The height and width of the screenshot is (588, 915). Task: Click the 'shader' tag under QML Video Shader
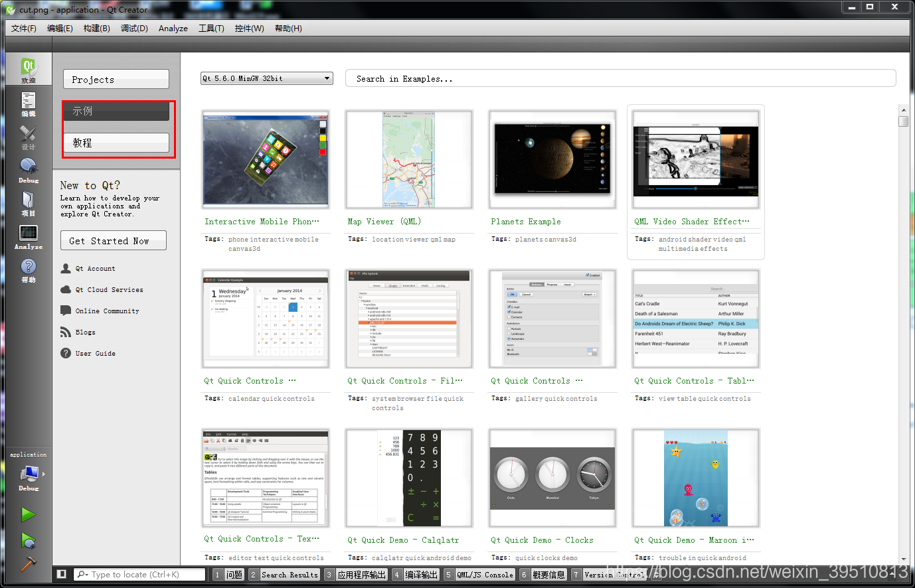(701, 240)
